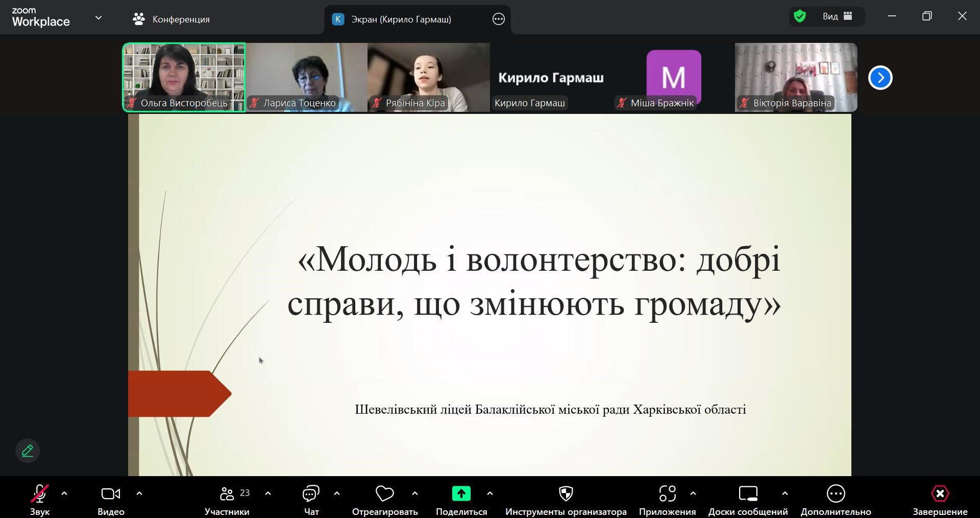Open Отреагировать reactions
This screenshot has height=518, width=980.
385,493
